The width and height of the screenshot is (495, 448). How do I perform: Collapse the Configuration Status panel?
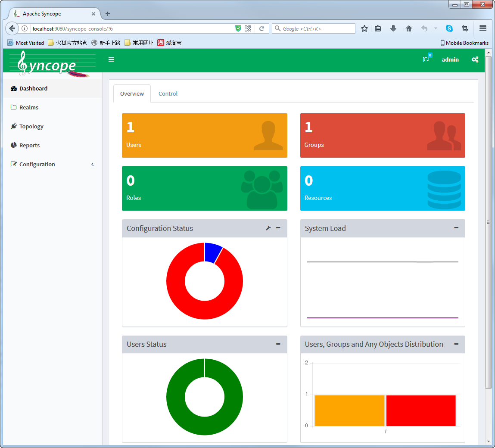click(x=278, y=228)
